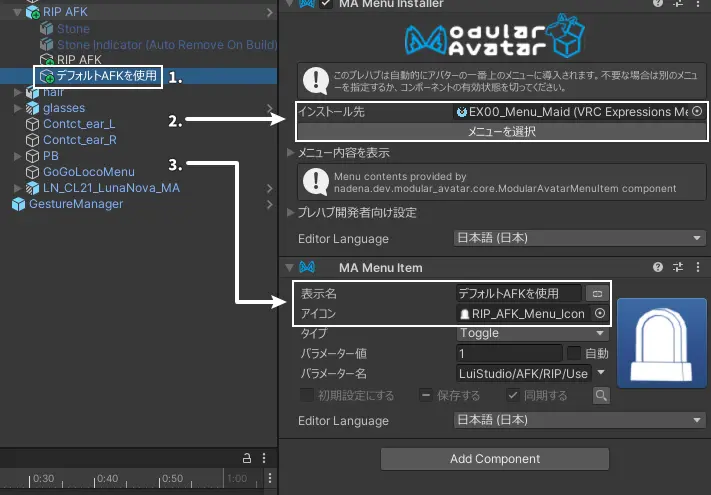
Task: Click the パラメーター値 input field
Action: pos(509,354)
